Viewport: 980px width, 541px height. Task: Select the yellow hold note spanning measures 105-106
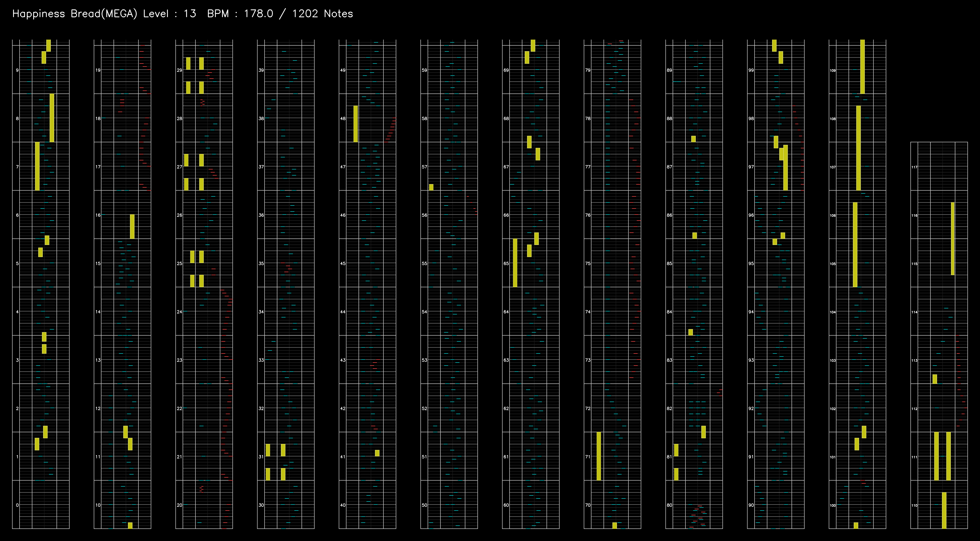pos(855,244)
